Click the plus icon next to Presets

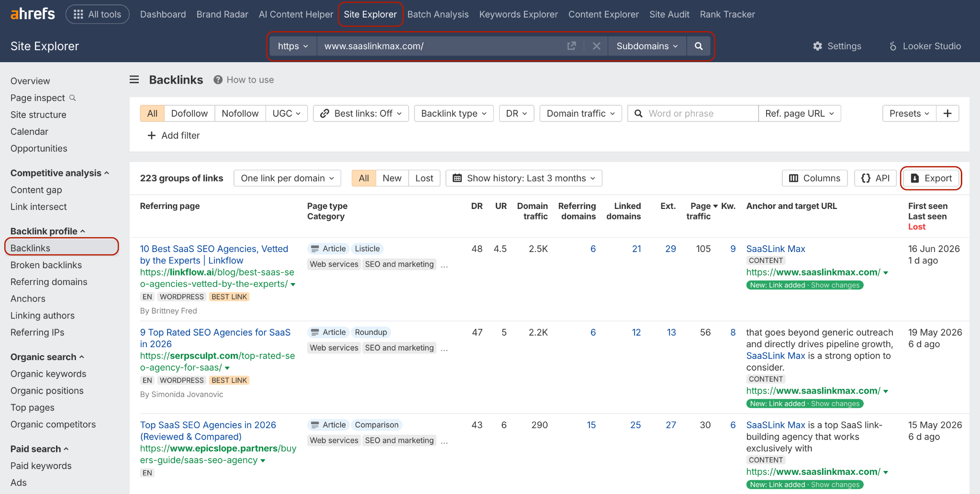(x=947, y=113)
